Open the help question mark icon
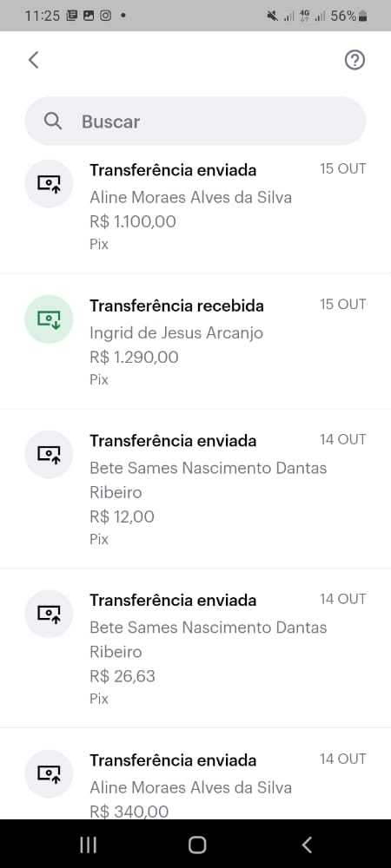This screenshot has width=391, height=868. [355, 60]
